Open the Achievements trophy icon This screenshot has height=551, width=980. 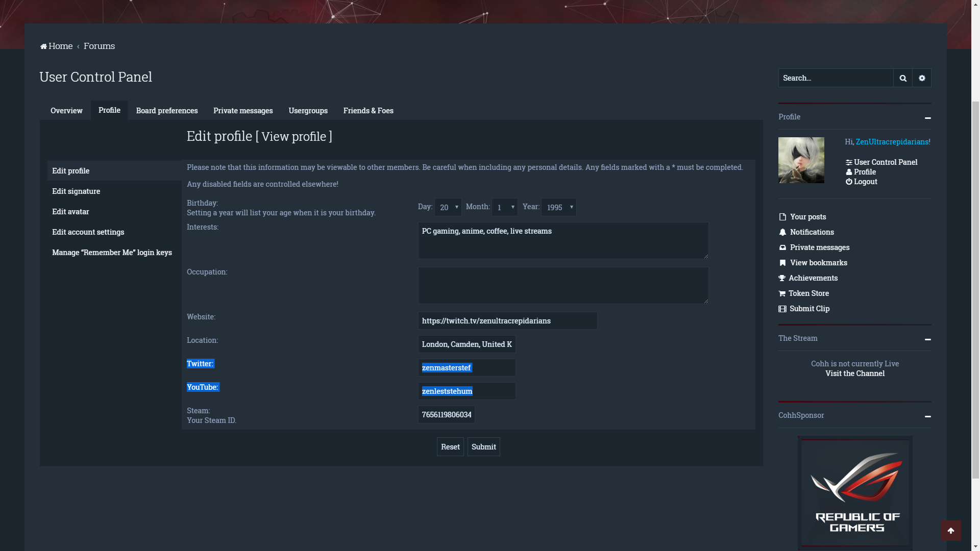coord(782,278)
